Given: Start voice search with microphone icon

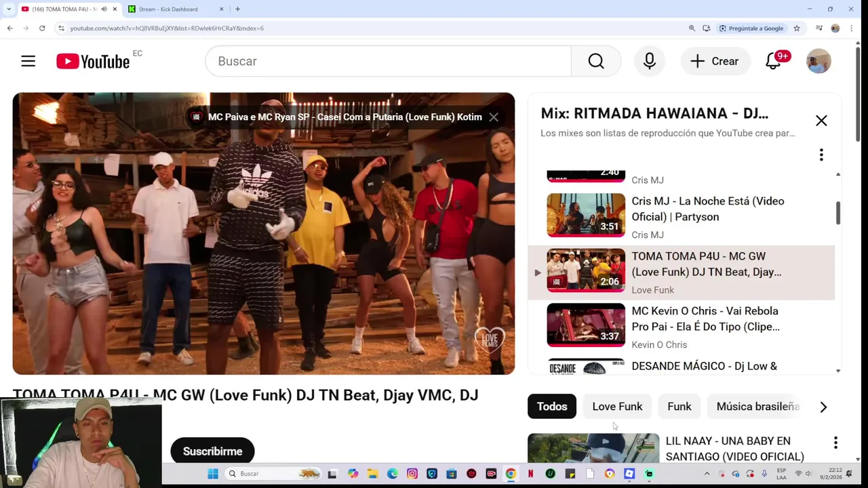Looking at the screenshot, I should tap(650, 61).
